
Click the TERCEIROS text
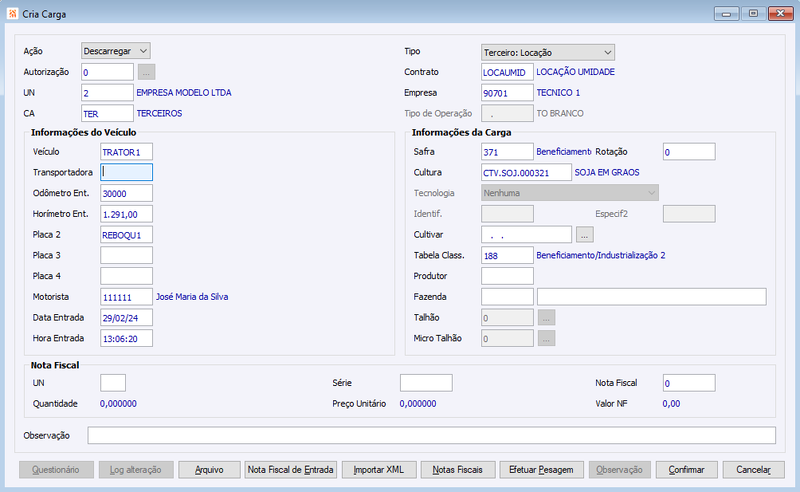[x=159, y=113]
